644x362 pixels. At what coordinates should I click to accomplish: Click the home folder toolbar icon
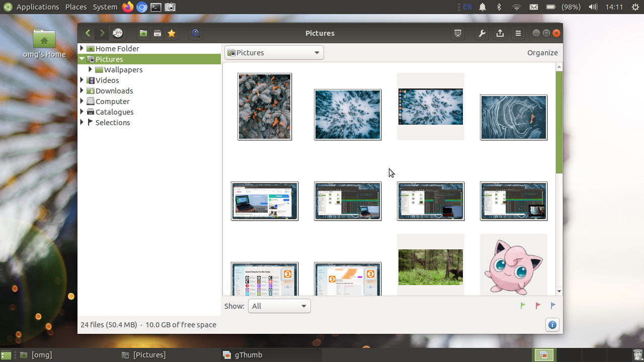pos(143,33)
